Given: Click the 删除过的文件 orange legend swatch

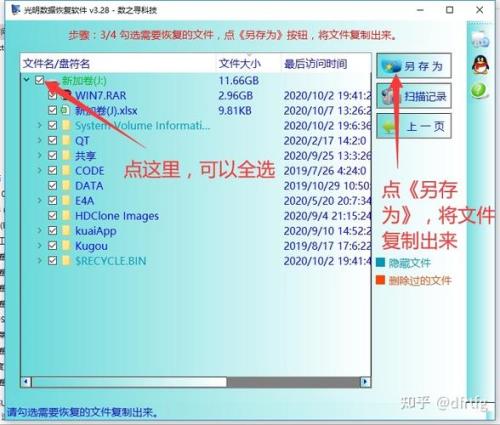Looking at the screenshot, I should pos(380,280).
